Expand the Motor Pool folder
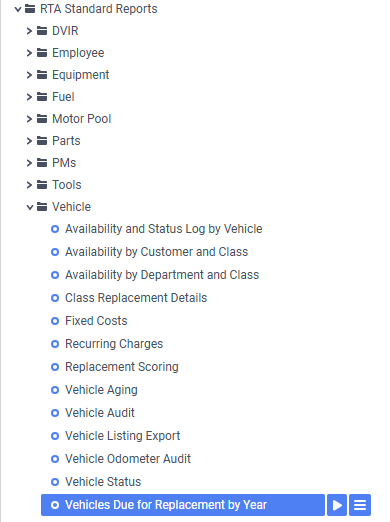 click(29, 119)
